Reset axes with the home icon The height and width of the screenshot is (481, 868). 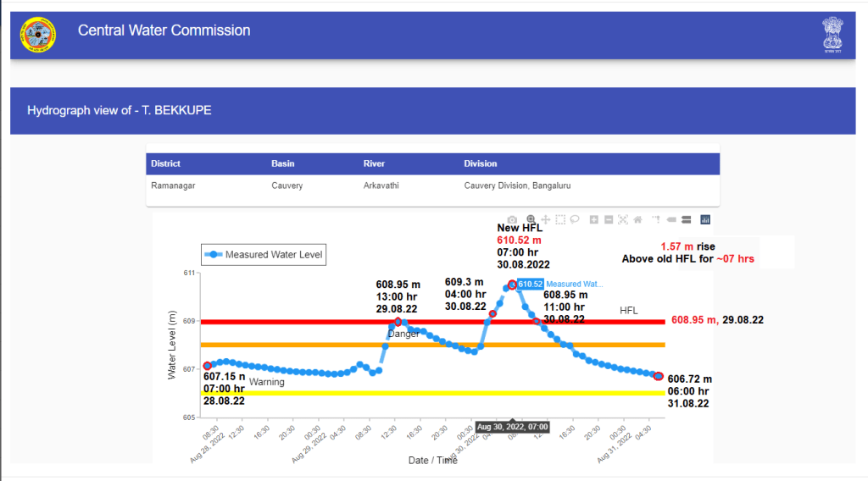(637, 219)
